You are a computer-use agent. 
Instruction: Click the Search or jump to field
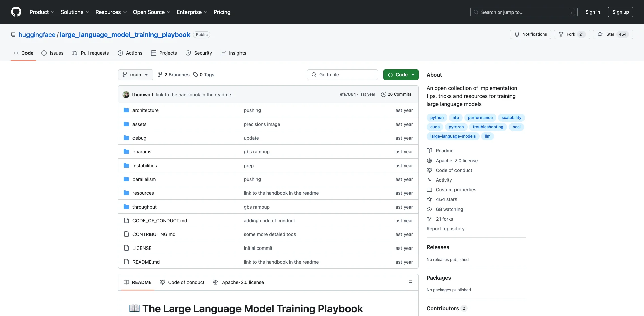(x=524, y=12)
